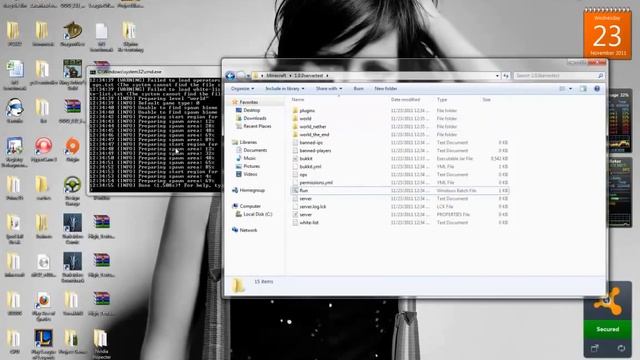
Task: Sort by the Name column header
Action: (x=298, y=100)
